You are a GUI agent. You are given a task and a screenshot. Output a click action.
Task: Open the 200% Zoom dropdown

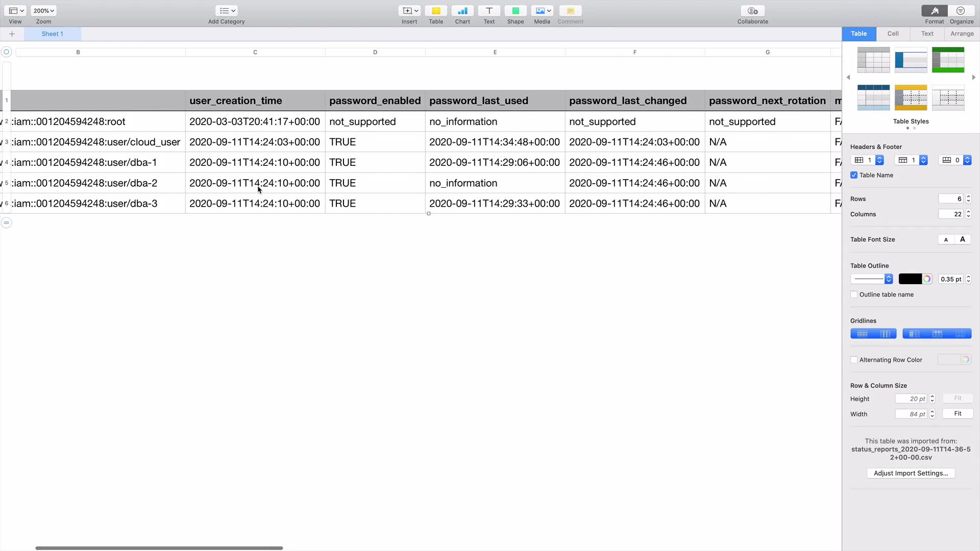43,11
